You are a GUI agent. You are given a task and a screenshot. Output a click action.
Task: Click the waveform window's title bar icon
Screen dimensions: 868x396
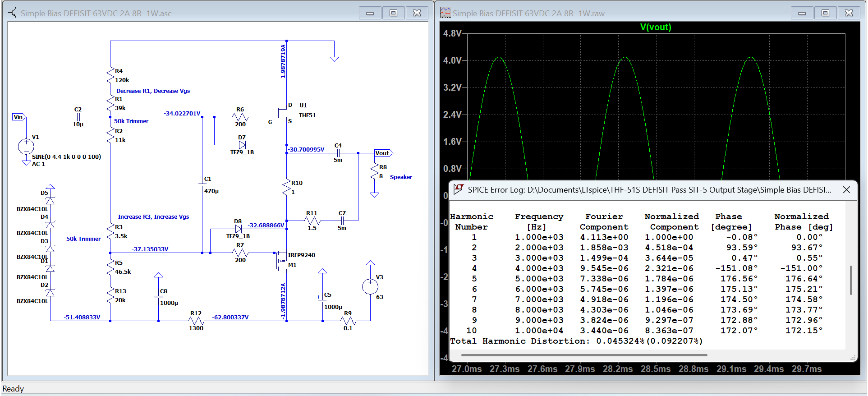pyautogui.click(x=445, y=13)
